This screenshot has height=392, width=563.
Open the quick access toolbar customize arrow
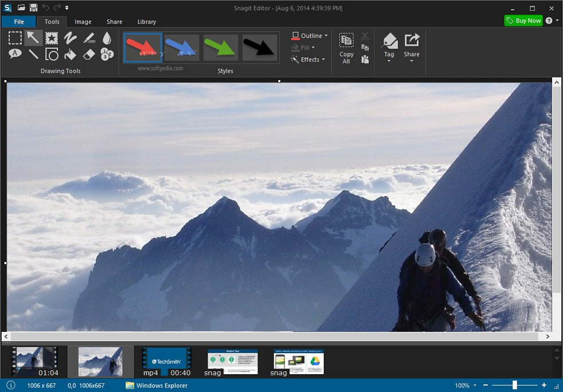point(67,7)
